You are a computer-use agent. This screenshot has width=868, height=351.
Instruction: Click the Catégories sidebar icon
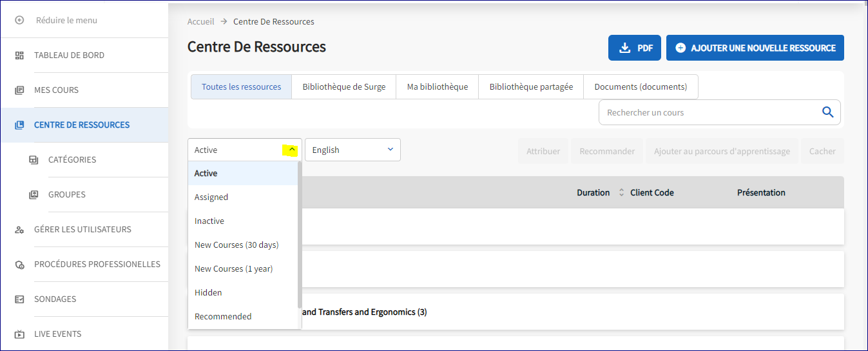(x=34, y=160)
